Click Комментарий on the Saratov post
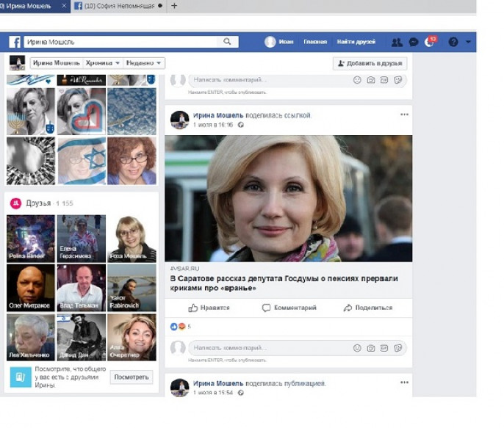This screenshot has width=504, height=428. point(289,308)
